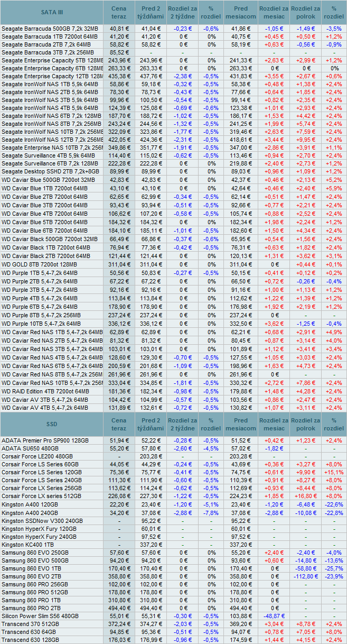Click current price 422,05 € of IronWolf 12TB
This screenshot has height=644, width=347.
[x=119, y=140]
